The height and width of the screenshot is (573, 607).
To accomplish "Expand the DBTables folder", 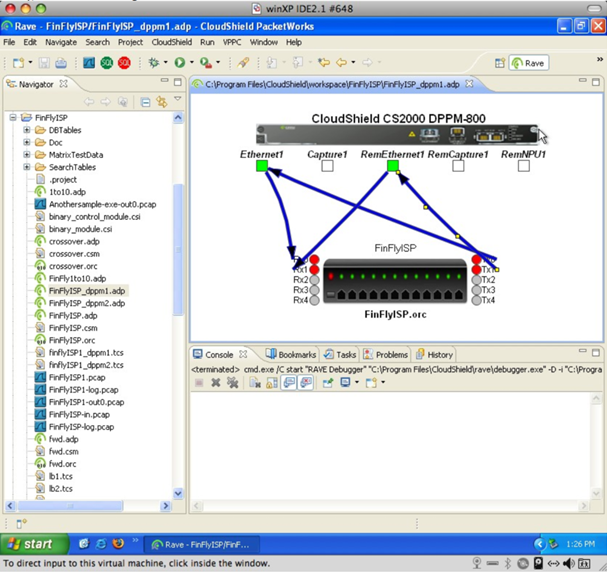I will coord(27,130).
